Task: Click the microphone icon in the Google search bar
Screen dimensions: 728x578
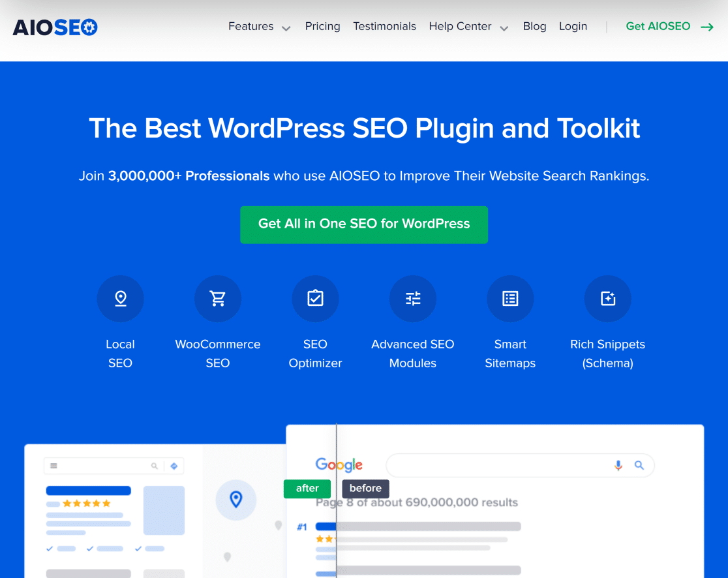Action: tap(618, 465)
